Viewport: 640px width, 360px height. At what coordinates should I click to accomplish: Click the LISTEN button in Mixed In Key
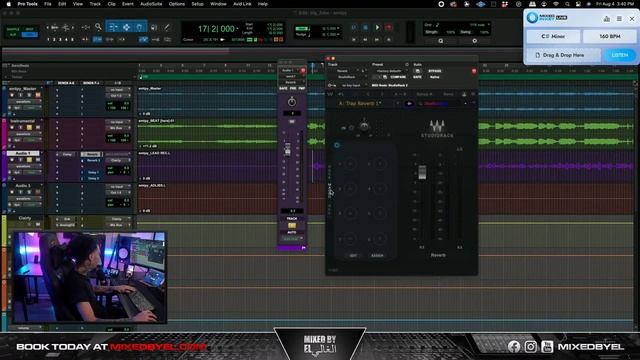(x=620, y=55)
